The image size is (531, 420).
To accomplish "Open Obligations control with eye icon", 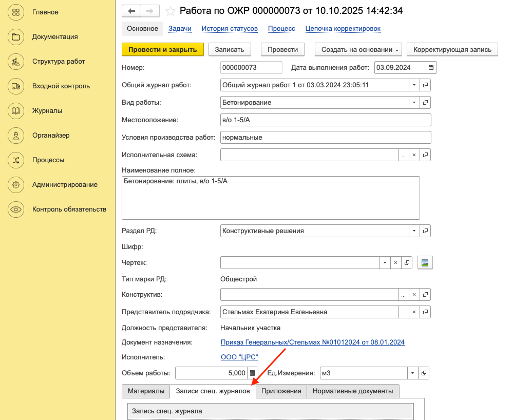I will pos(69,209).
